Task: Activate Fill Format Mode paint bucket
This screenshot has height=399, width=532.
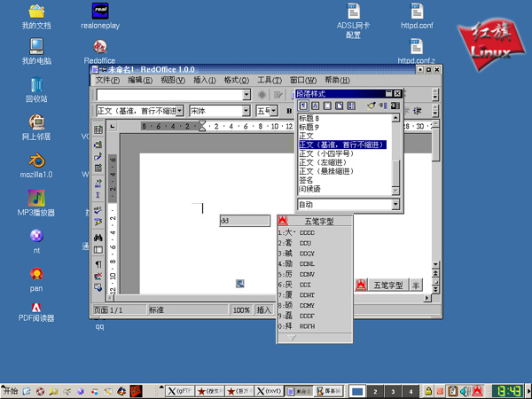Action: click(372, 106)
